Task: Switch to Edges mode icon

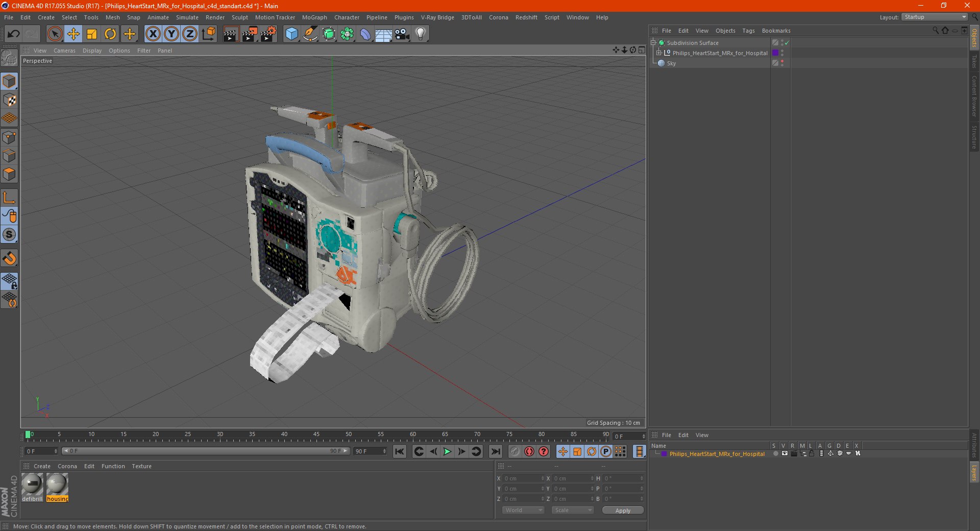Action: 9,156
